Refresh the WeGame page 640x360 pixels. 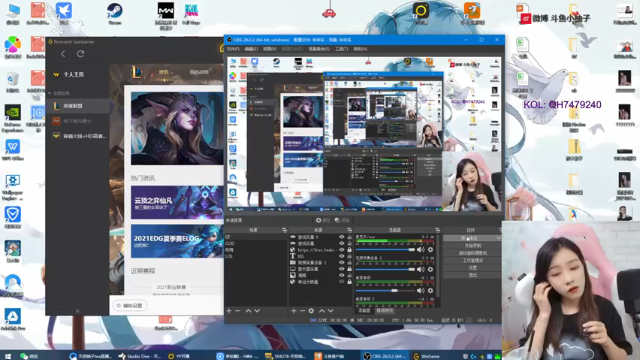point(80,53)
